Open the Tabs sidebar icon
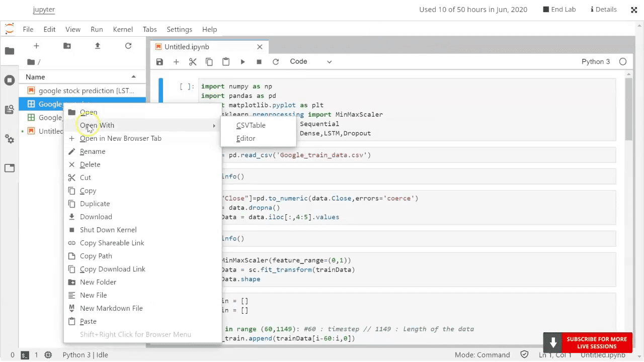The width and height of the screenshot is (644, 362). pos(10,168)
